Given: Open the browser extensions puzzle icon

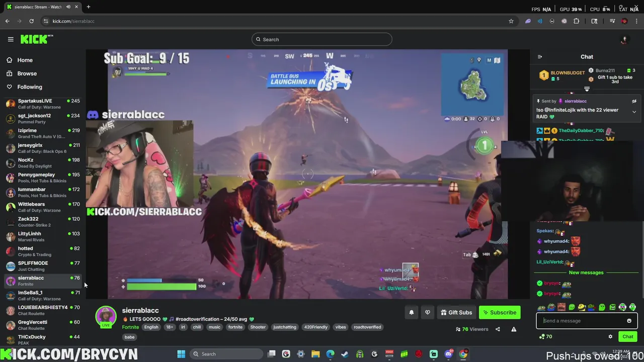Looking at the screenshot, I should [x=576, y=21].
